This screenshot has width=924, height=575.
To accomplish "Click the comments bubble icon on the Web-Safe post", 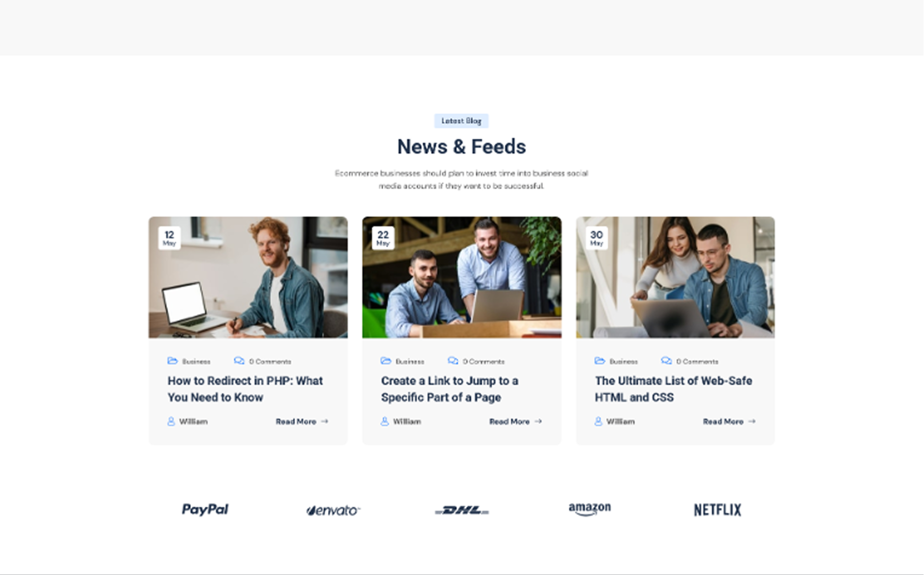I will coord(666,361).
